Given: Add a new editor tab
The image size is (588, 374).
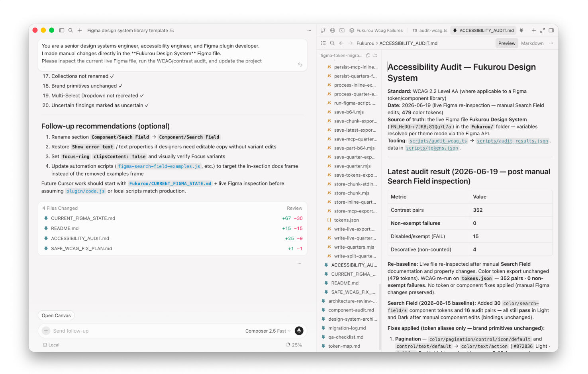Looking at the screenshot, I should (x=533, y=30).
